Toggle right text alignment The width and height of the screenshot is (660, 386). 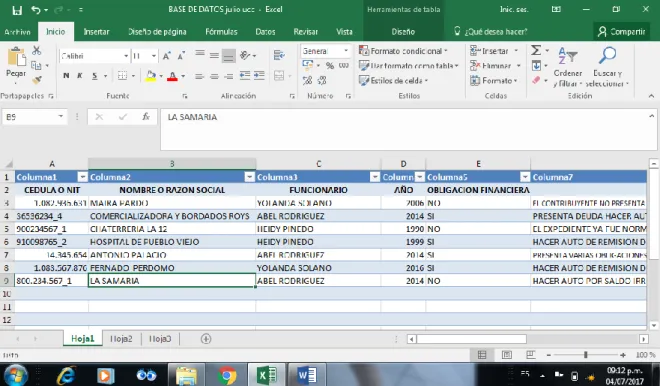coord(229,76)
